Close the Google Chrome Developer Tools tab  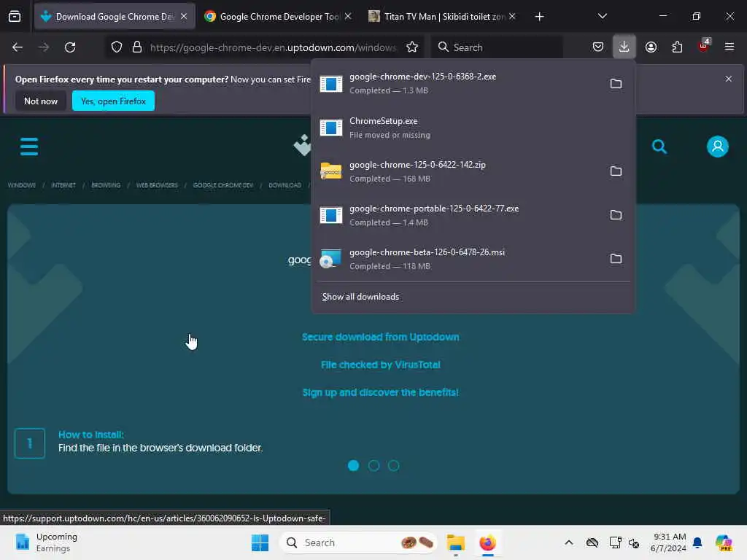coord(348,17)
